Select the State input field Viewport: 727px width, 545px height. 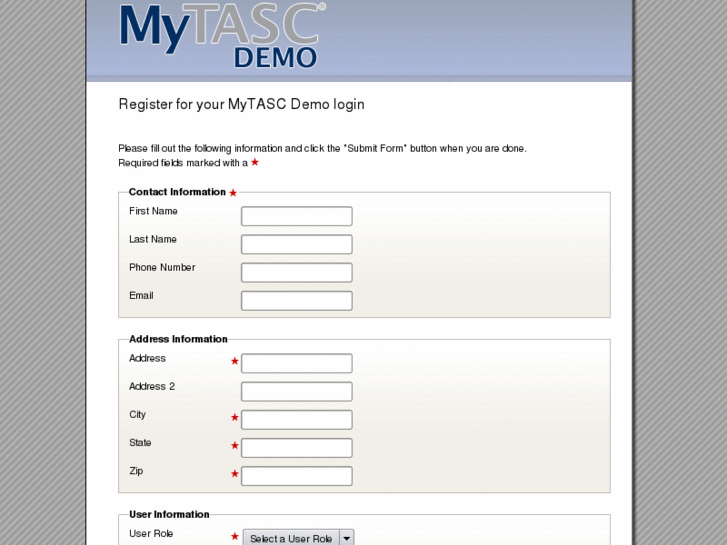(297, 448)
